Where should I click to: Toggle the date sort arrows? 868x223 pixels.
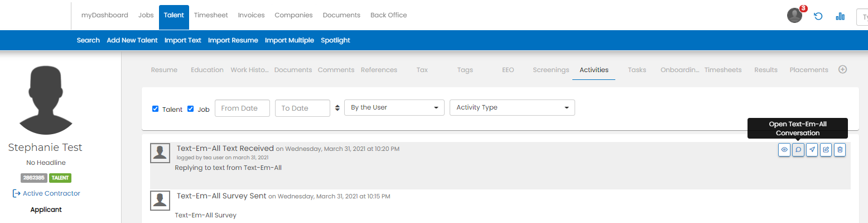point(337,108)
